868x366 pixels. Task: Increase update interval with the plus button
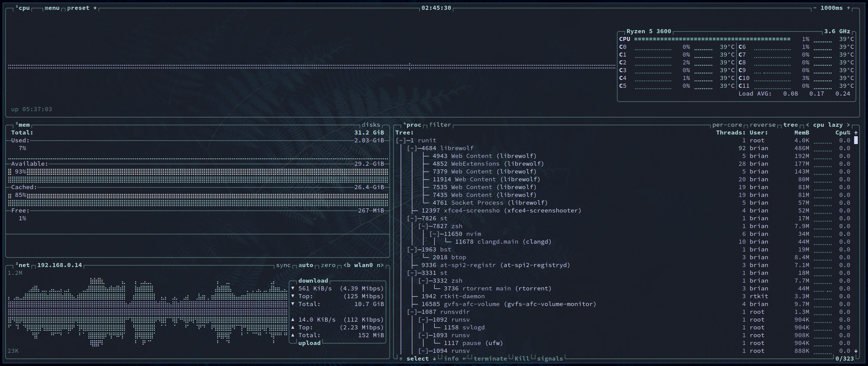pyautogui.click(x=848, y=8)
